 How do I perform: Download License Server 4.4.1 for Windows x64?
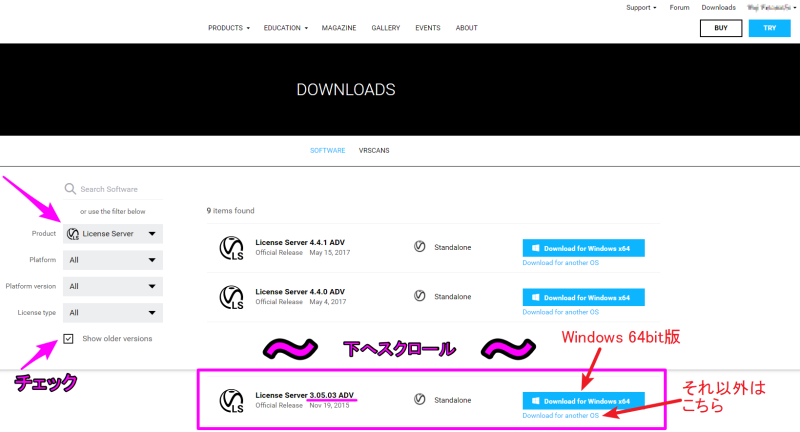(x=583, y=248)
